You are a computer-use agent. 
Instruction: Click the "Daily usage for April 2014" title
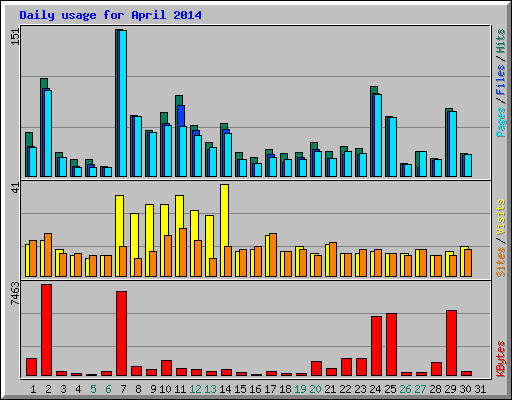[110, 15]
